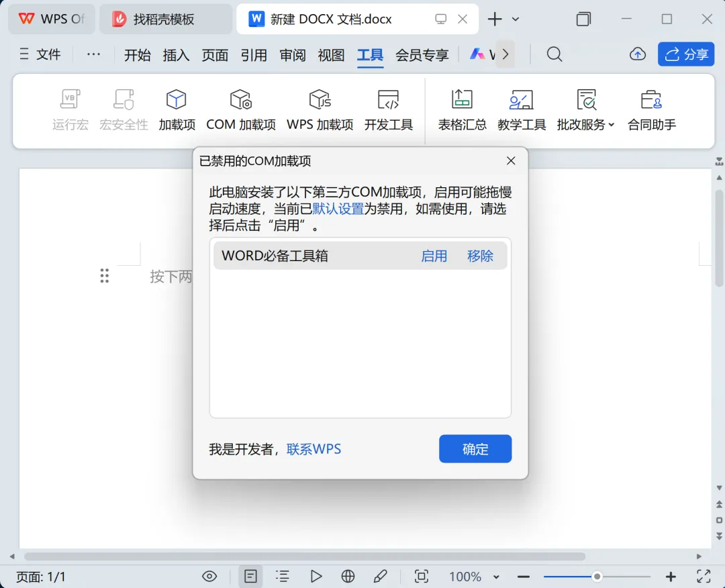Click the 页面: 1/1 status indicator
This screenshot has height=588, width=725.
tap(41, 577)
